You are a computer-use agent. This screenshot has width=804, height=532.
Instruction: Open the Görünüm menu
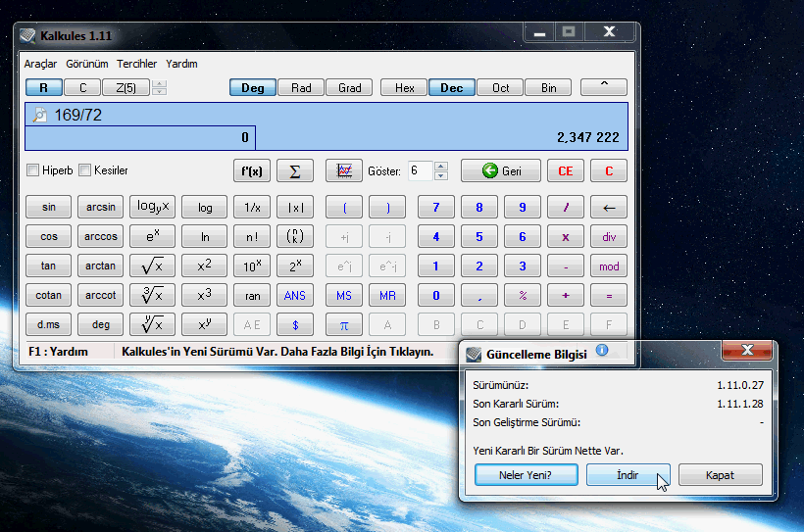[86, 64]
